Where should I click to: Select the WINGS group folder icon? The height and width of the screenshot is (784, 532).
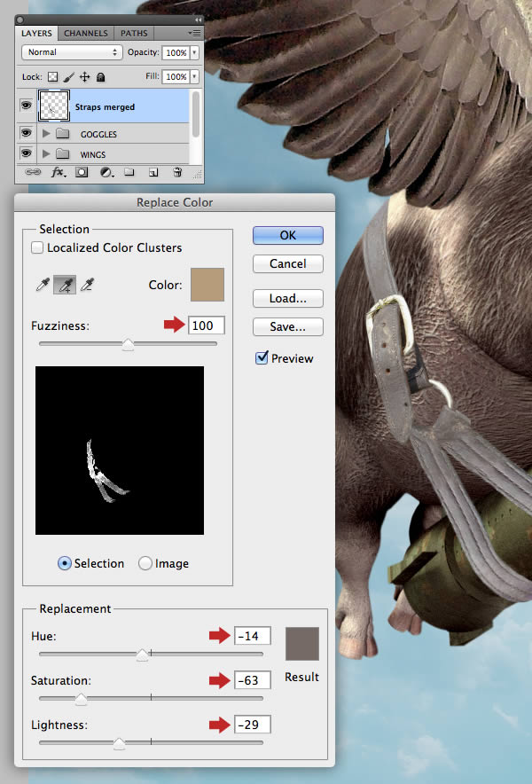pyautogui.click(x=62, y=153)
